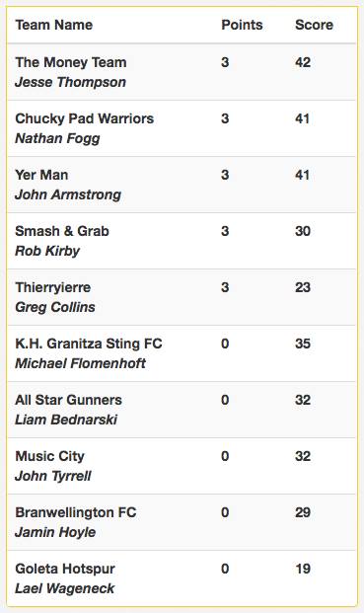Open The Money Team entry

pos(71,62)
